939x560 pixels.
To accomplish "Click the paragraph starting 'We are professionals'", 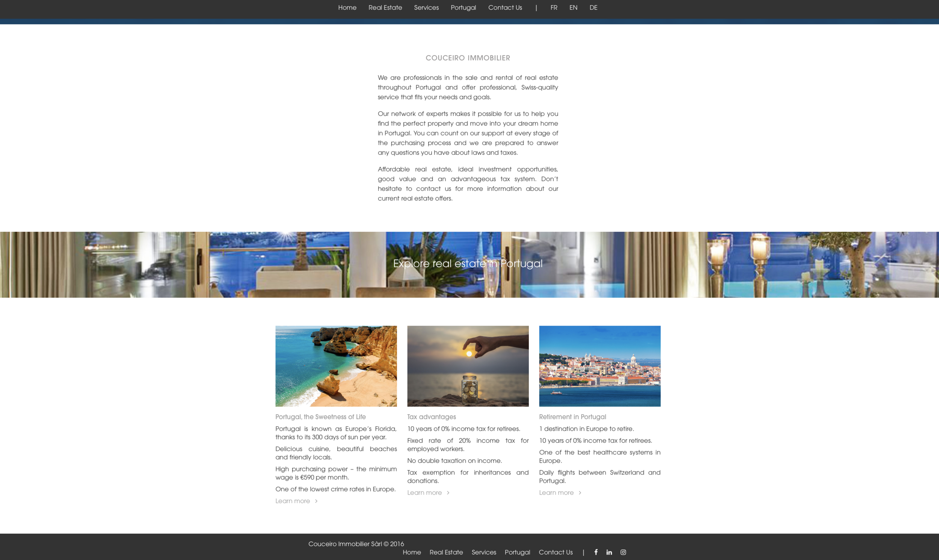I will tap(468, 87).
